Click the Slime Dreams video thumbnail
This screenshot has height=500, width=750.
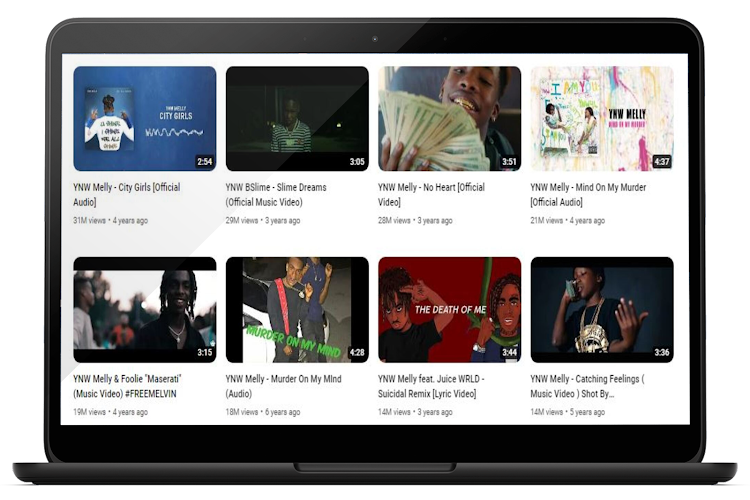297,118
